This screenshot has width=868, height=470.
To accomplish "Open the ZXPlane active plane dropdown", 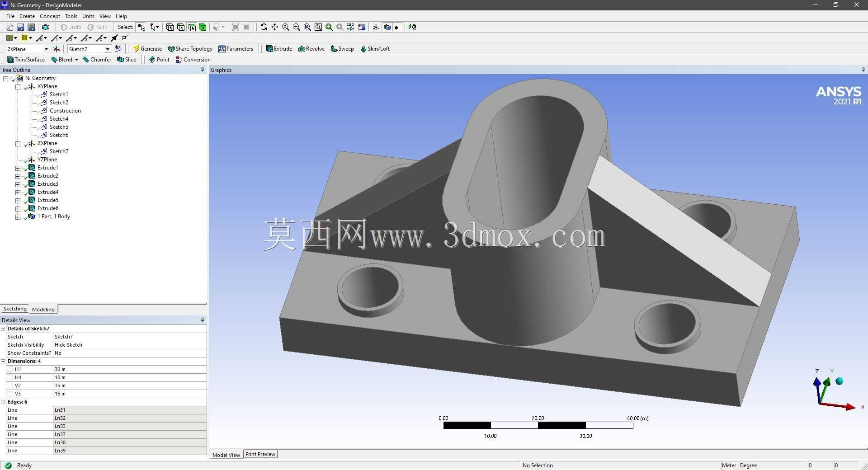I will (46, 49).
